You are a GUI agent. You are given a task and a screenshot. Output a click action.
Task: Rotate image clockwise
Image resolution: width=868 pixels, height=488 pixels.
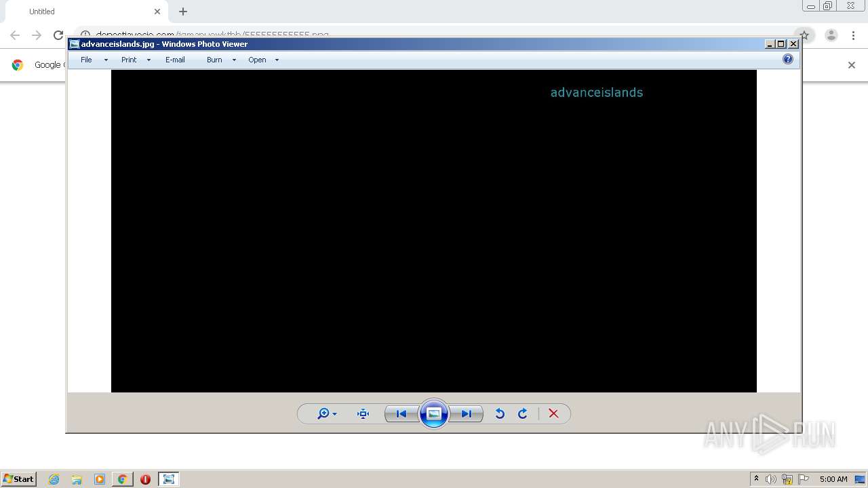523,413
